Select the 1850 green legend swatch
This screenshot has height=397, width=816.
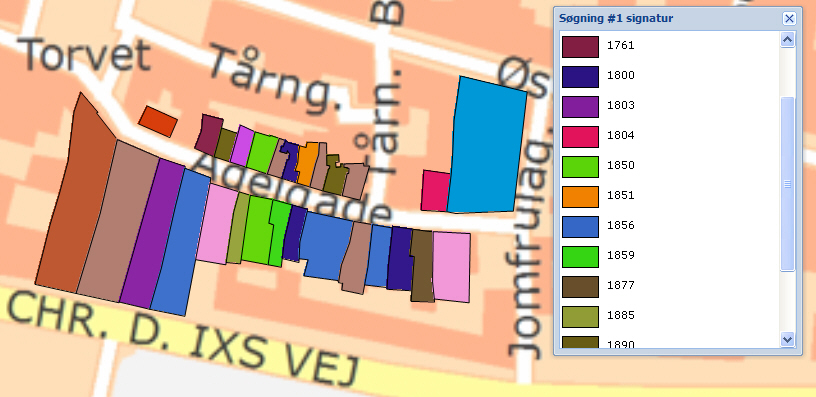point(580,167)
